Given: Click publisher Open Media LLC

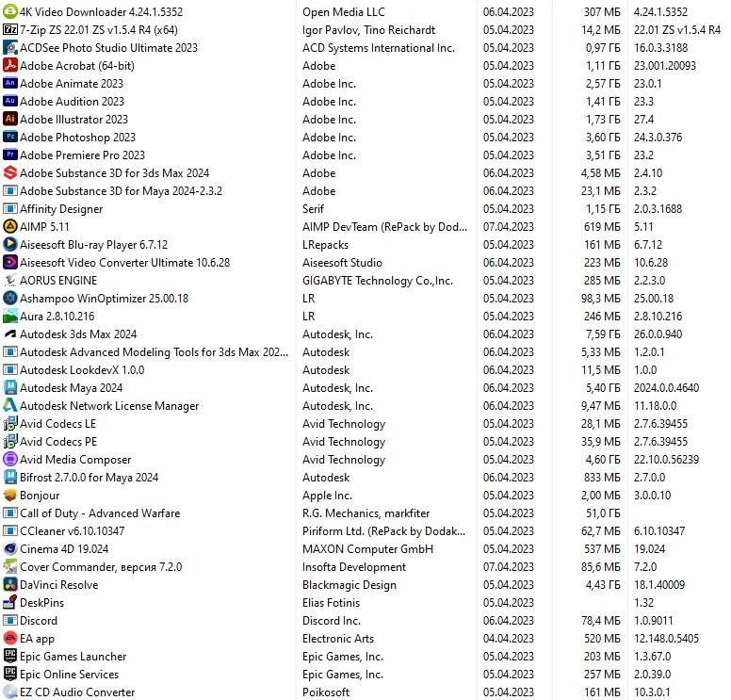Looking at the screenshot, I should point(344,12).
